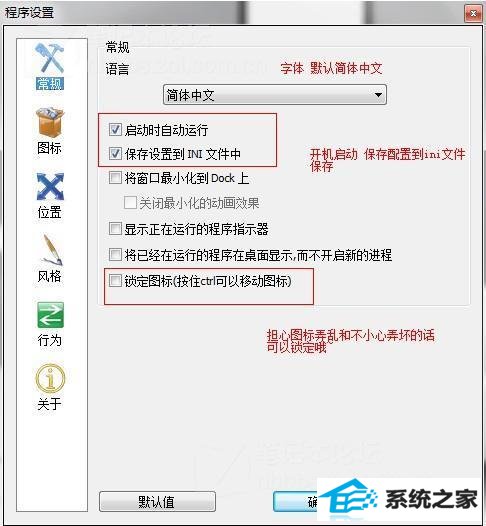This screenshot has width=486, height=526.
Task: Check 锁定图标 lock icons checkbox
Action: click(x=115, y=280)
